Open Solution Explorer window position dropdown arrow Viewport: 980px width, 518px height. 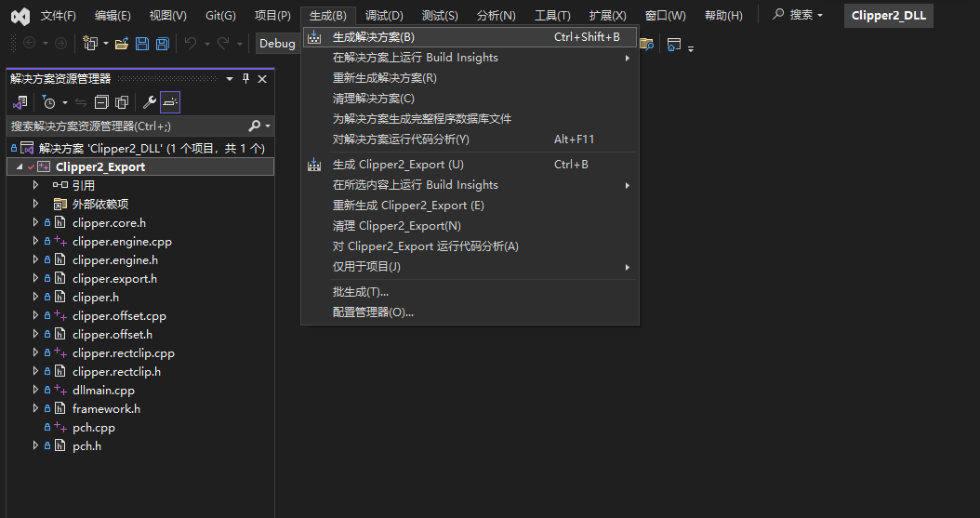(x=230, y=79)
